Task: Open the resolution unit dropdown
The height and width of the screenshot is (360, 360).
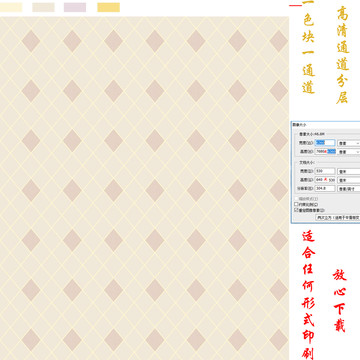Action: point(349,189)
